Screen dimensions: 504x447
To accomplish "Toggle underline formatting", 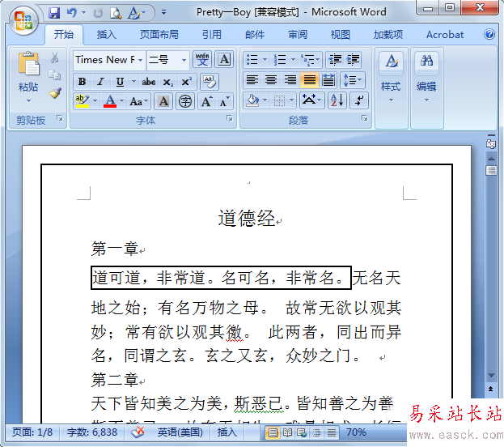I will [x=120, y=82].
